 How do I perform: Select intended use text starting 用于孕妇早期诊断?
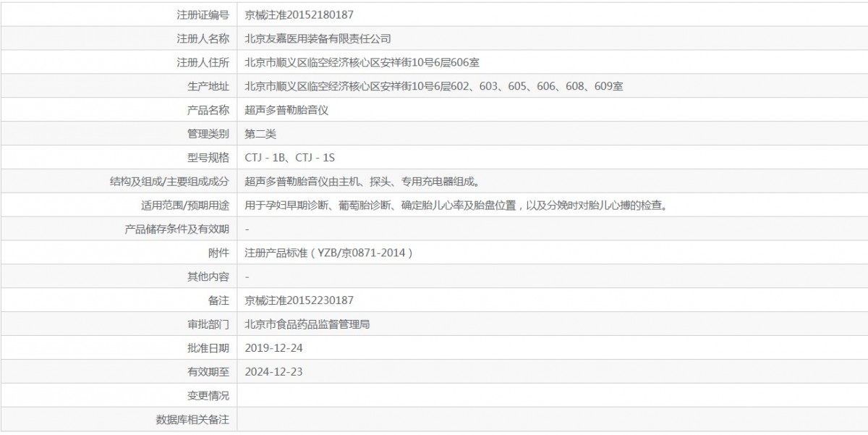point(456,206)
